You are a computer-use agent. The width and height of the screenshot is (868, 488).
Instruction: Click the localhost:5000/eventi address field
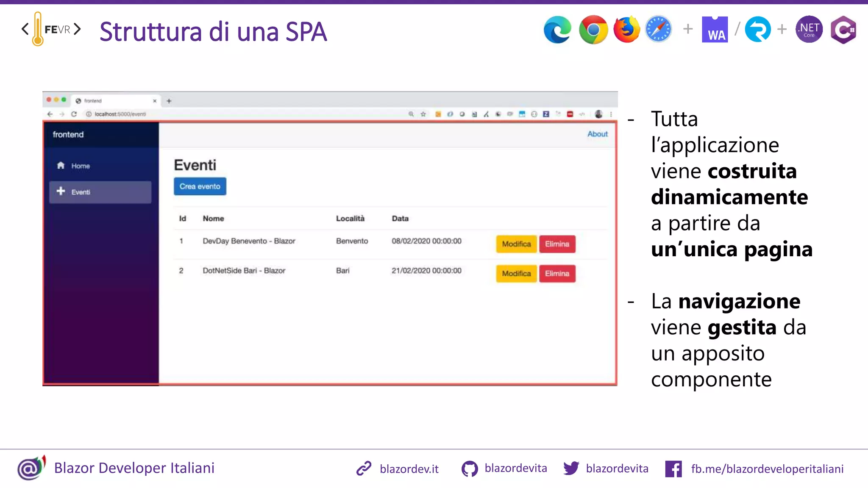point(120,114)
